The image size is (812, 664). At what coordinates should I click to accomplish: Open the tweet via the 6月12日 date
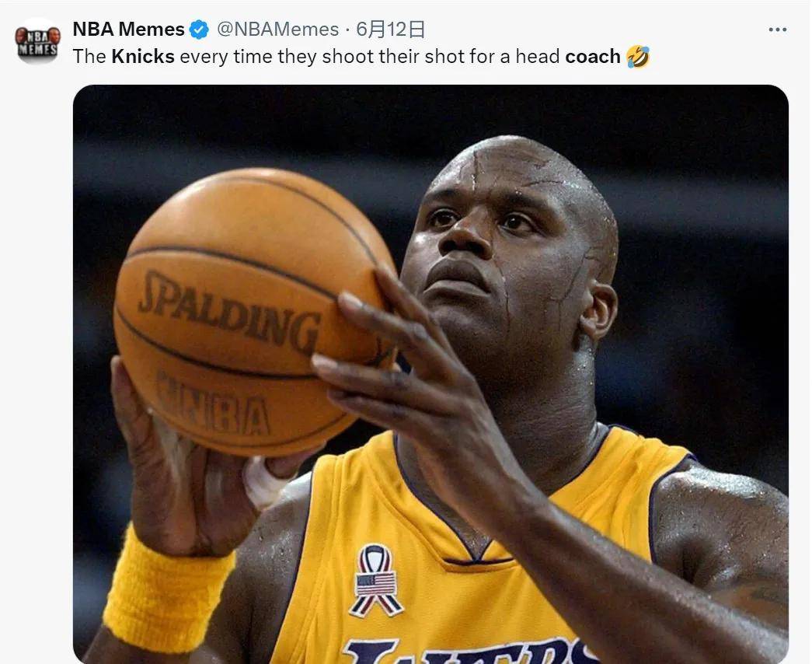pos(391,30)
